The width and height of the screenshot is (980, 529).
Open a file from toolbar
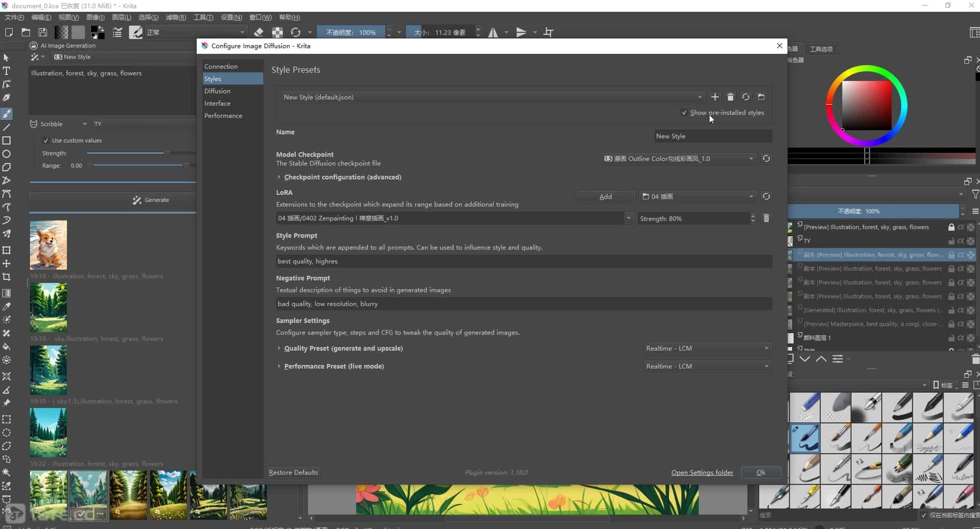coord(25,32)
